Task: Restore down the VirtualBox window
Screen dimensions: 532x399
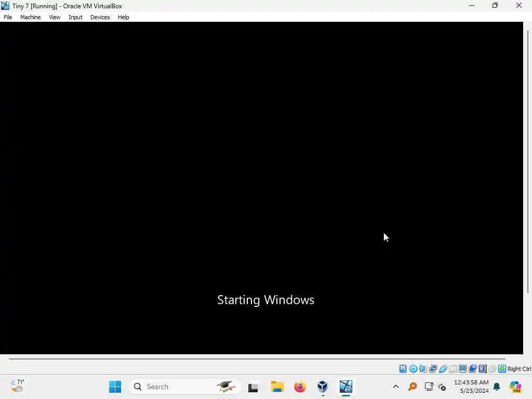Action: point(495,5)
